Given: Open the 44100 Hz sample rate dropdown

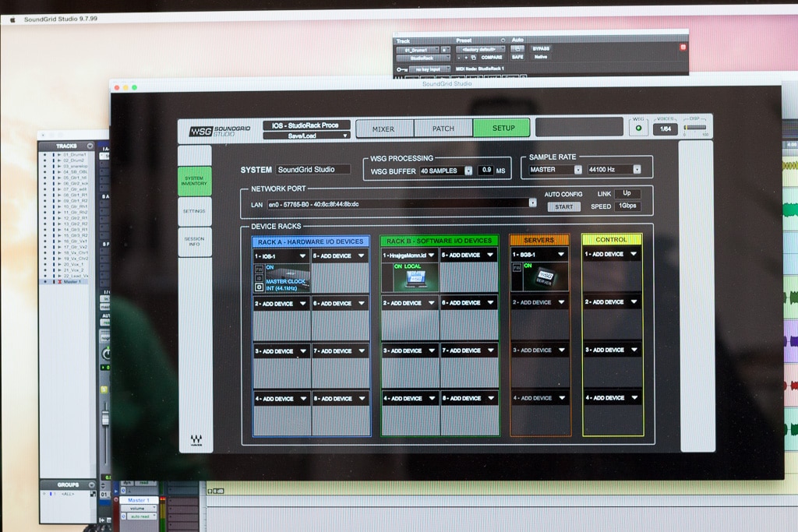Looking at the screenshot, I should [x=615, y=169].
